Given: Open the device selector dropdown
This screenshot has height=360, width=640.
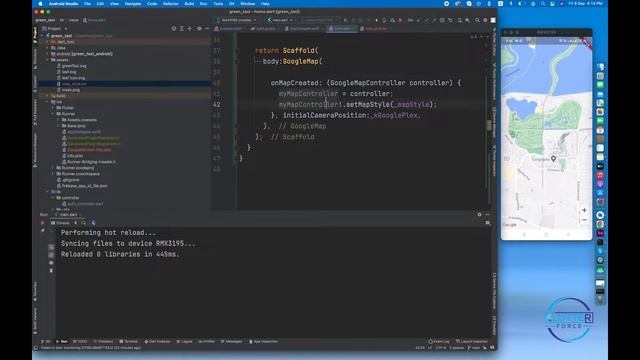Looking at the screenshot, I should coord(237,20).
